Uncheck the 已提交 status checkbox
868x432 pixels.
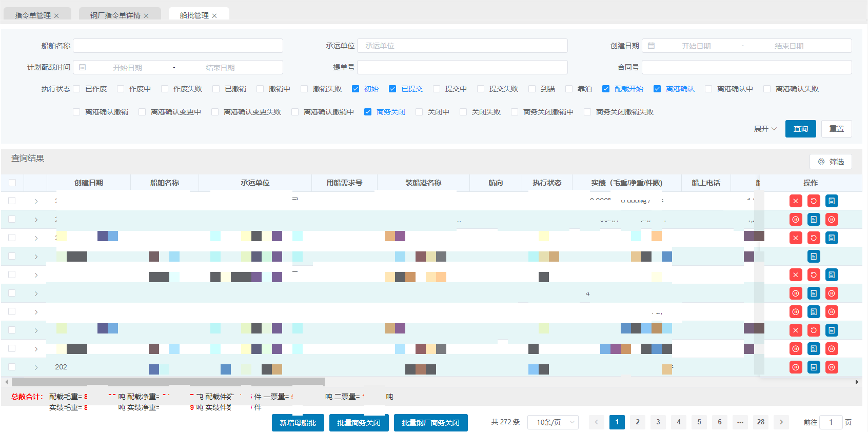coord(392,89)
